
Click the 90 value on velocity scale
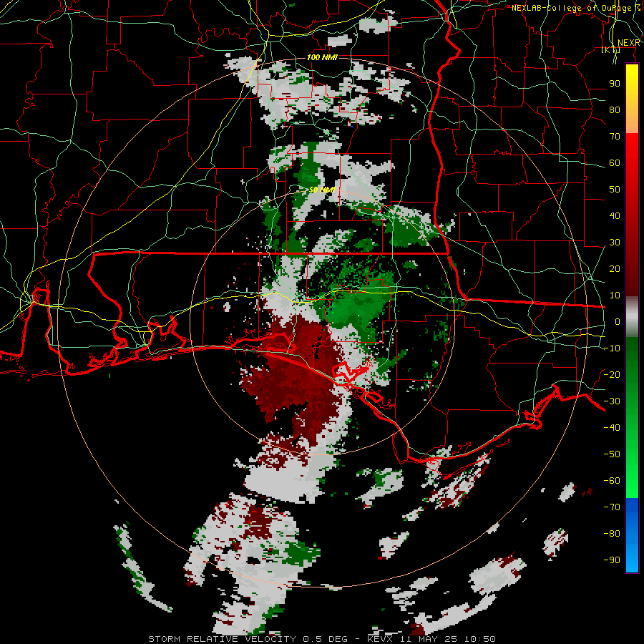pos(615,84)
